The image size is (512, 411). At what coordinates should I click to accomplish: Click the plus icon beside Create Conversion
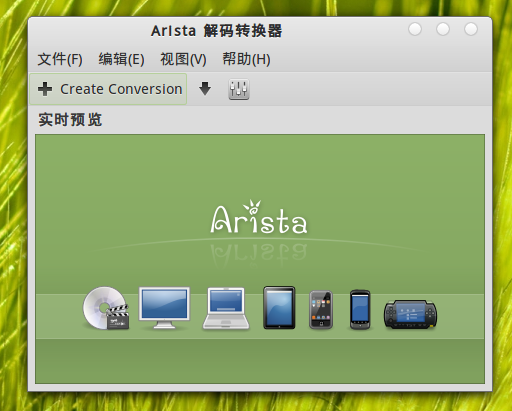(x=45, y=89)
